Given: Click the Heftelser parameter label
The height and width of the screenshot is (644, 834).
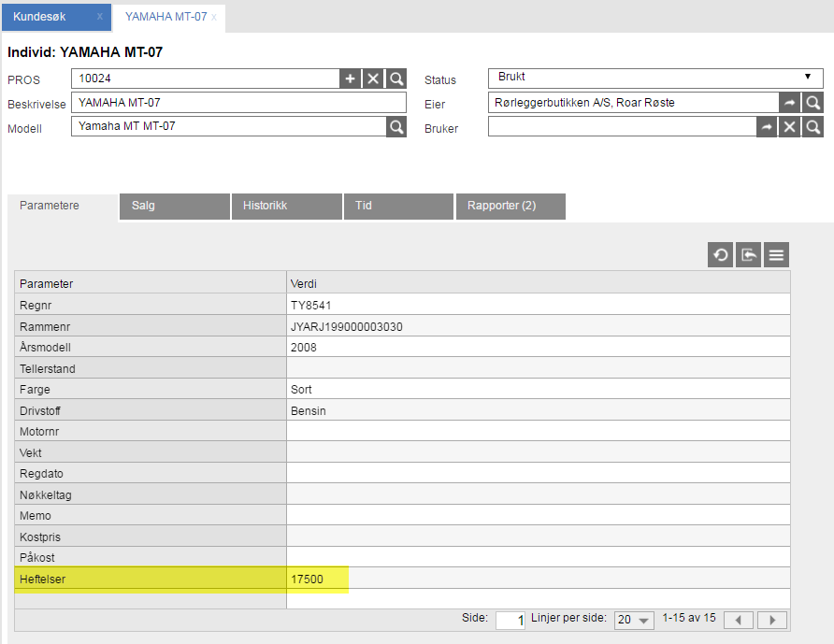Looking at the screenshot, I should tap(42, 580).
